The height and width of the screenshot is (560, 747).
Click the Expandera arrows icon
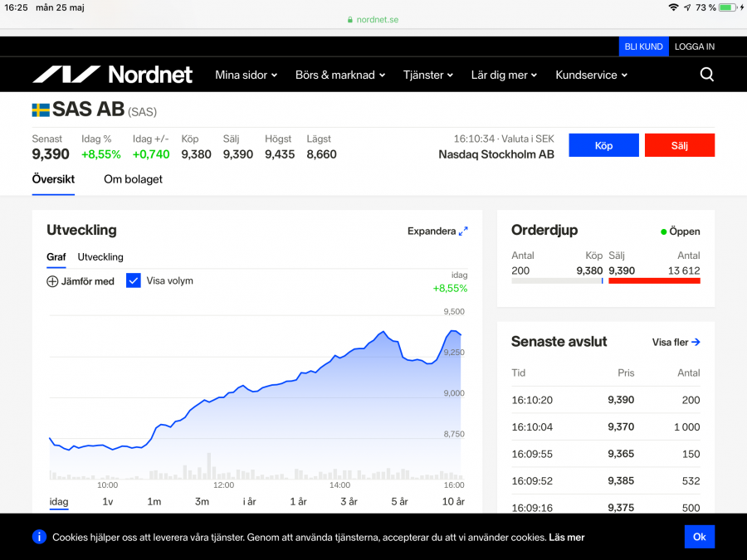tap(463, 231)
